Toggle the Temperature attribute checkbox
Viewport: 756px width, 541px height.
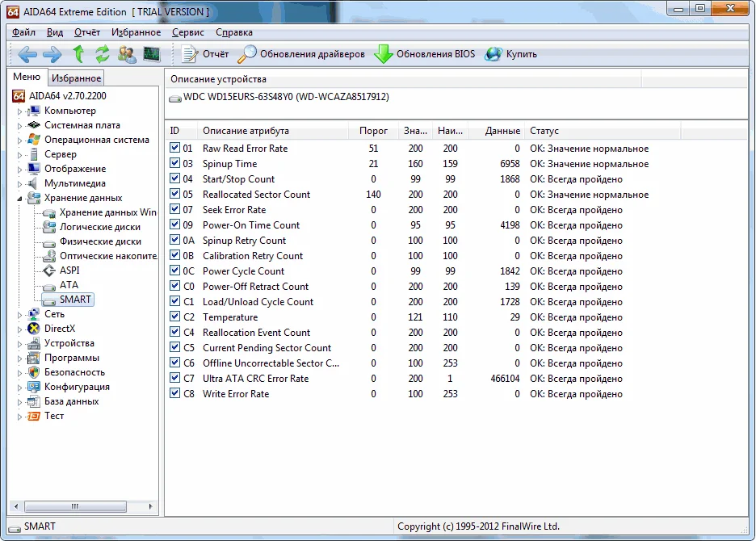(175, 317)
